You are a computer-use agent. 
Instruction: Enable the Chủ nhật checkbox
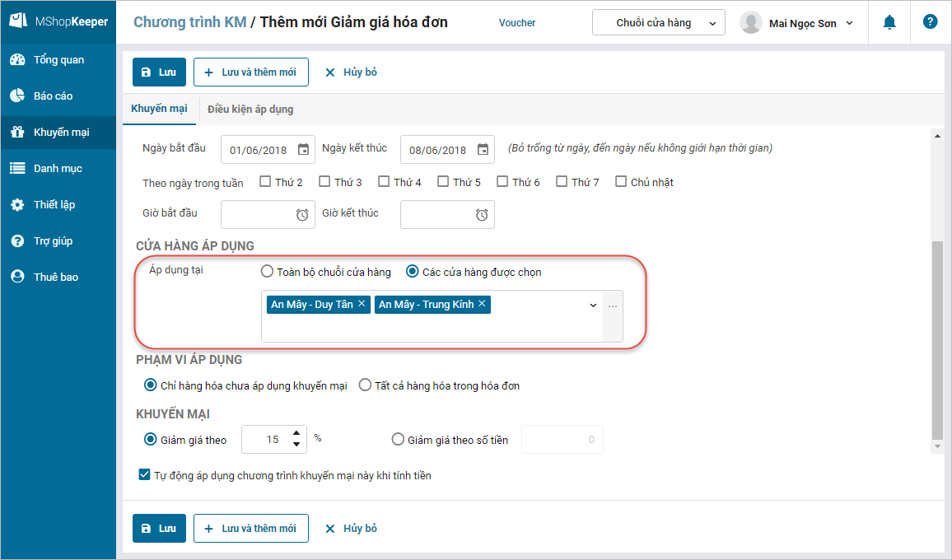(621, 182)
